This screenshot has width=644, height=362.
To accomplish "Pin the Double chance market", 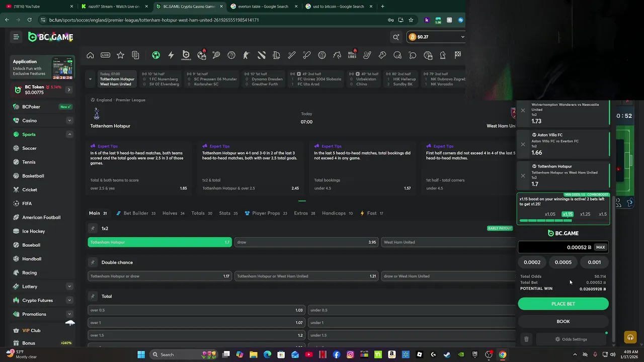I will click(93, 262).
